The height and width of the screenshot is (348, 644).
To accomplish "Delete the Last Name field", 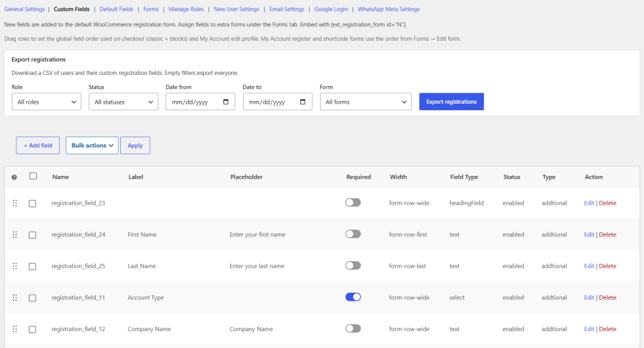I will (607, 266).
